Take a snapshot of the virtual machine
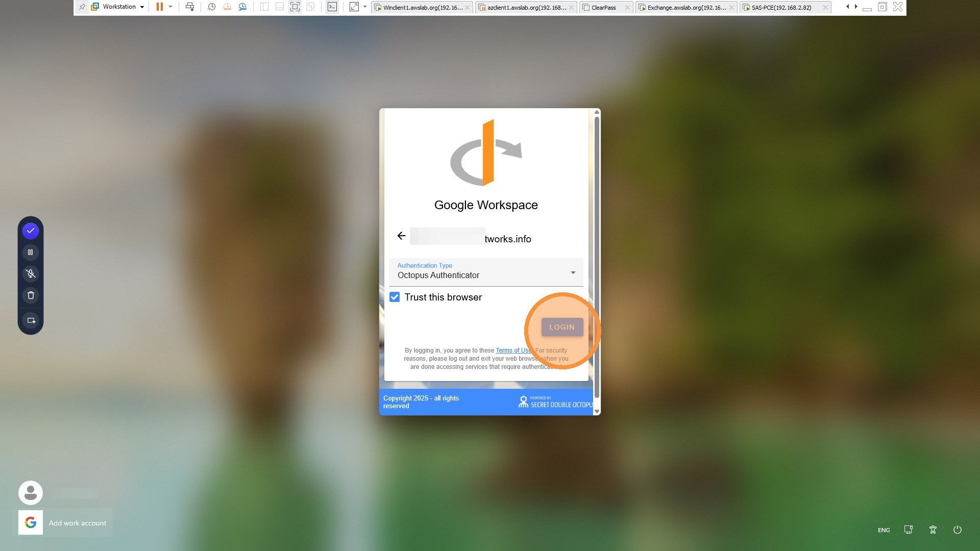 (x=211, y=7)
